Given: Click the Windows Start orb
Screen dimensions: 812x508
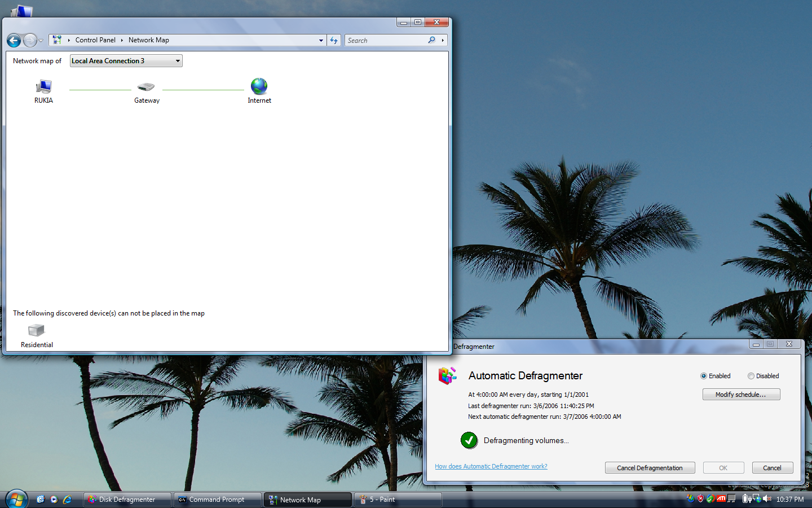Looking at the screenshot, I should coord(16,500).
